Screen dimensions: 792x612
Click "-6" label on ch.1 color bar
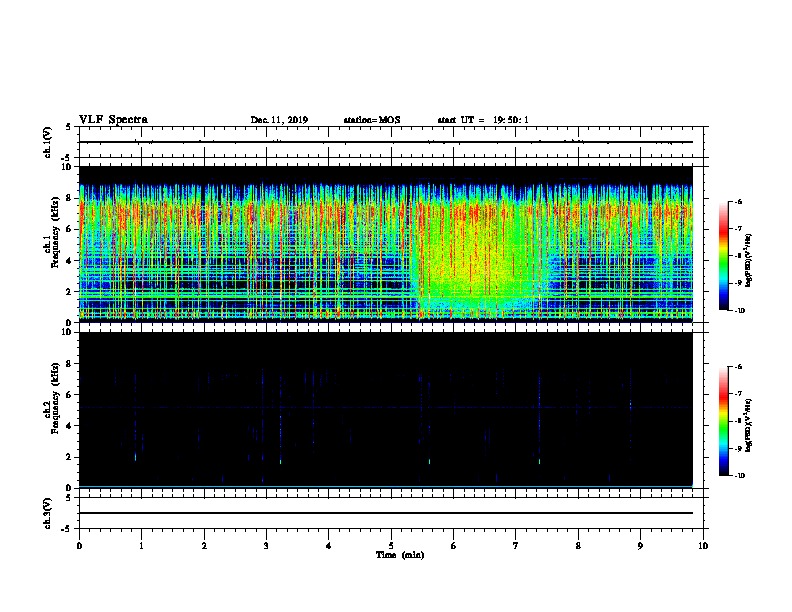738,201
